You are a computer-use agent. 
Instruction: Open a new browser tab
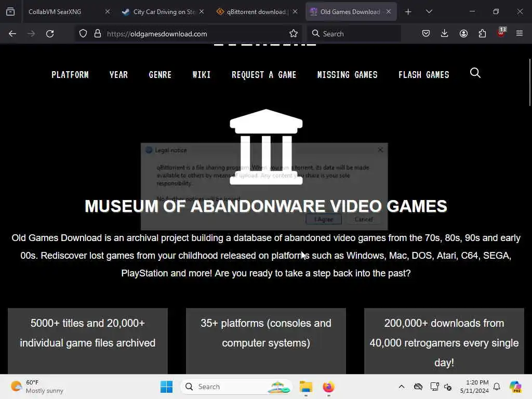coord(408,12)
